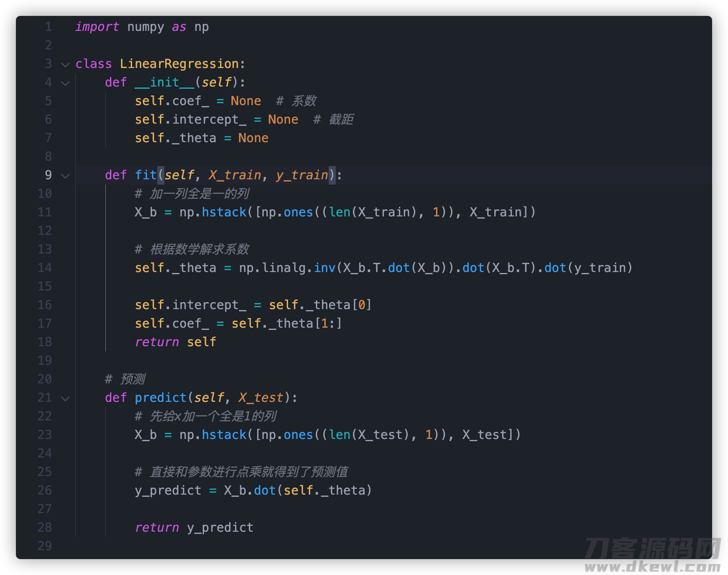Collapse the class LinearRegression fold arrow

pyautogui.click(x=65, y=64)
